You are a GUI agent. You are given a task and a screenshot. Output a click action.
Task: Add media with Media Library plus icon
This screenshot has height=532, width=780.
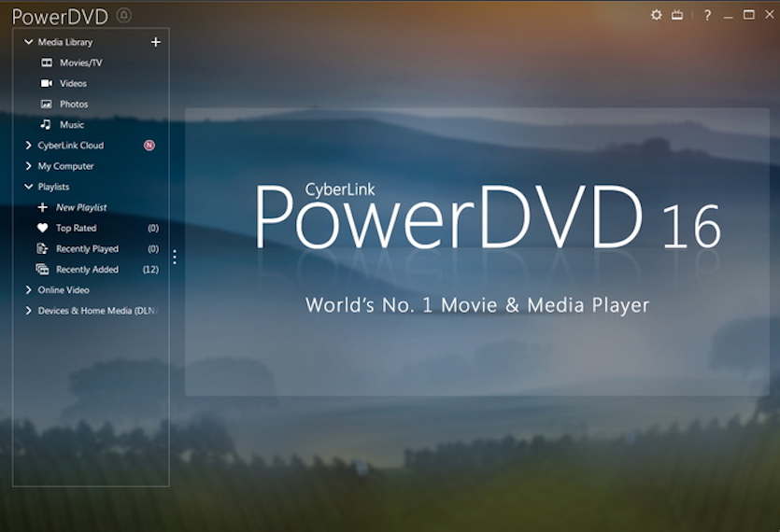156,42
